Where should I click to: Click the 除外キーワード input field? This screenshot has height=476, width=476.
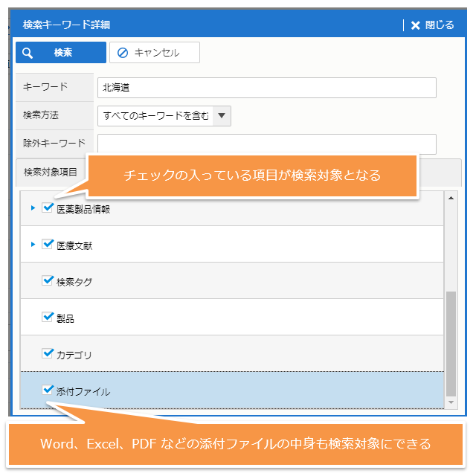click(266, 144)
